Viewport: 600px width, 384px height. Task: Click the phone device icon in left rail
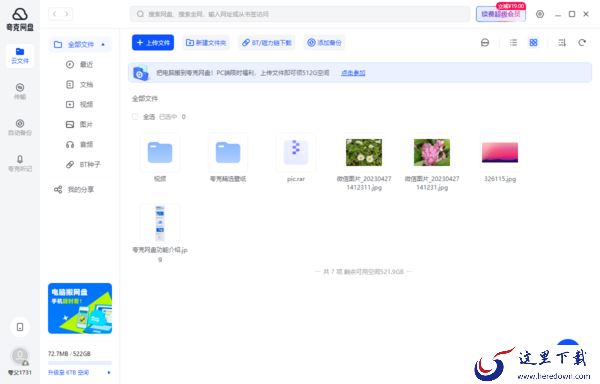click(20, 327)
